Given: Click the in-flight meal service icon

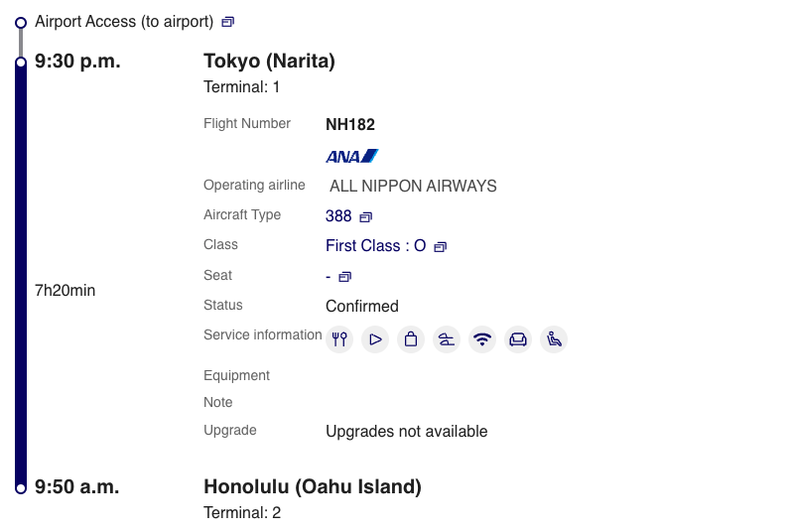Looking at the screenshot, I should [x=339, y=339].
